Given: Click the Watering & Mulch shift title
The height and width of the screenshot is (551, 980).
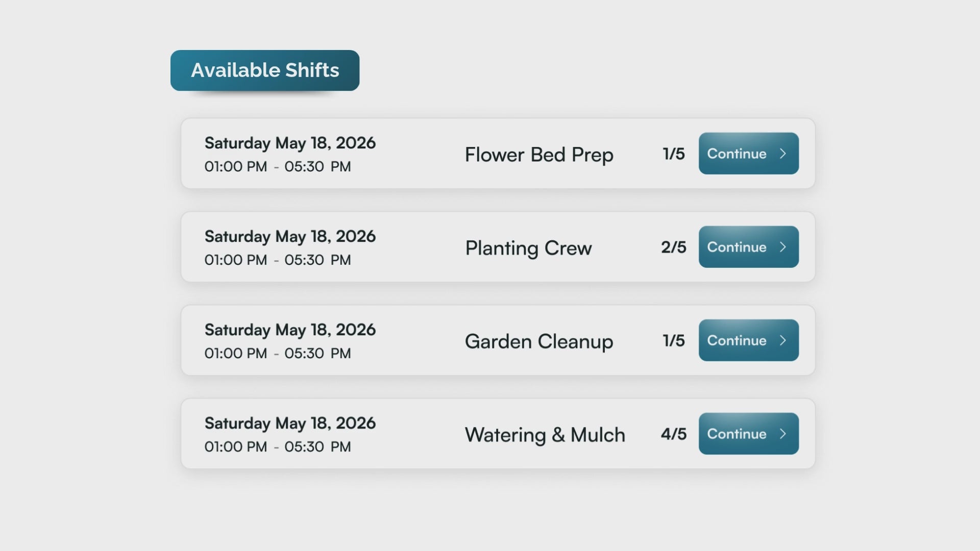Looking at the screenshot, I should tap(545, 435).
